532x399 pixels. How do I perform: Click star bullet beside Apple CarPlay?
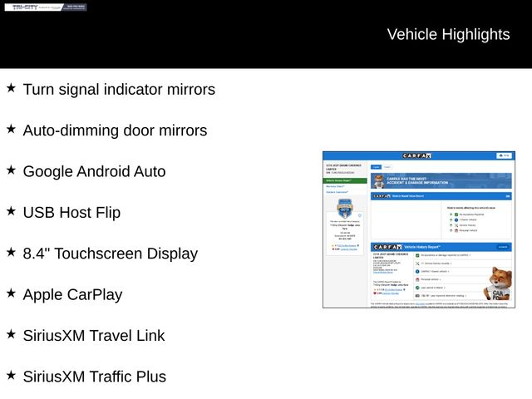11,293
